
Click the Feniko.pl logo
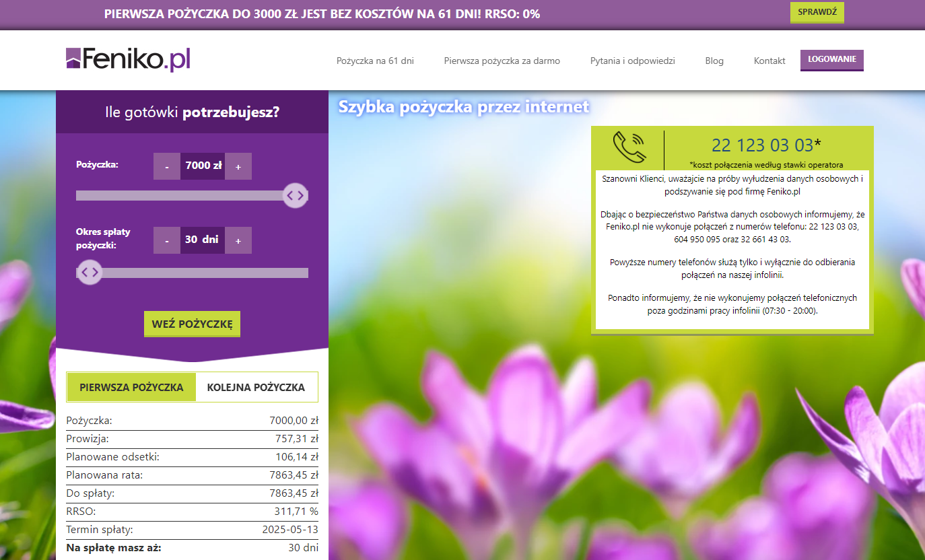click(128, 60)
